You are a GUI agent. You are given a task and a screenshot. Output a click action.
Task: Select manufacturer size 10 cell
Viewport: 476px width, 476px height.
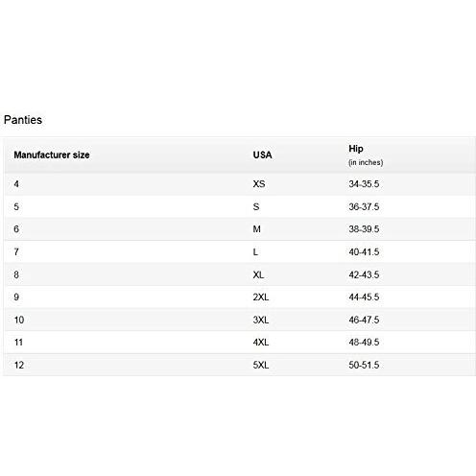click(x=19, y=320)
